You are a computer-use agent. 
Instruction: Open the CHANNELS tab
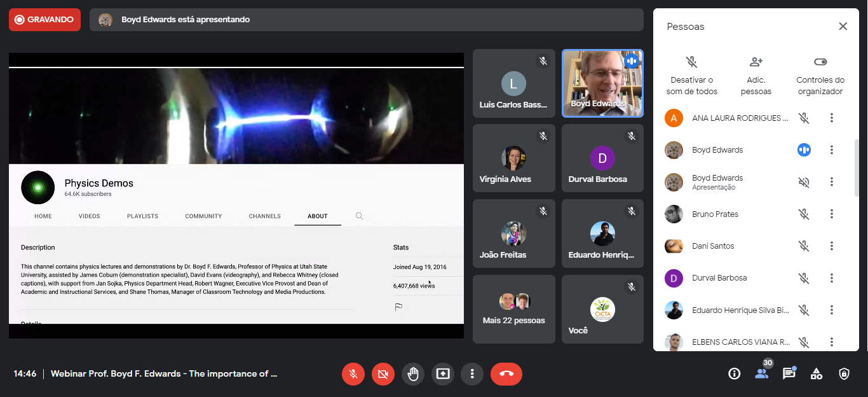pyautogui.click(x=265, y=216)
